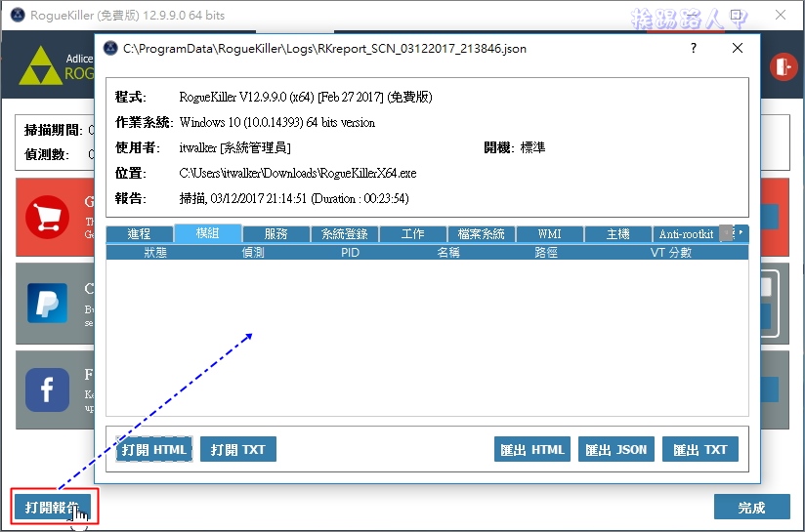Click the 完成 button in main window
Viewport: 805px width, 532px height.
(751, 507)
